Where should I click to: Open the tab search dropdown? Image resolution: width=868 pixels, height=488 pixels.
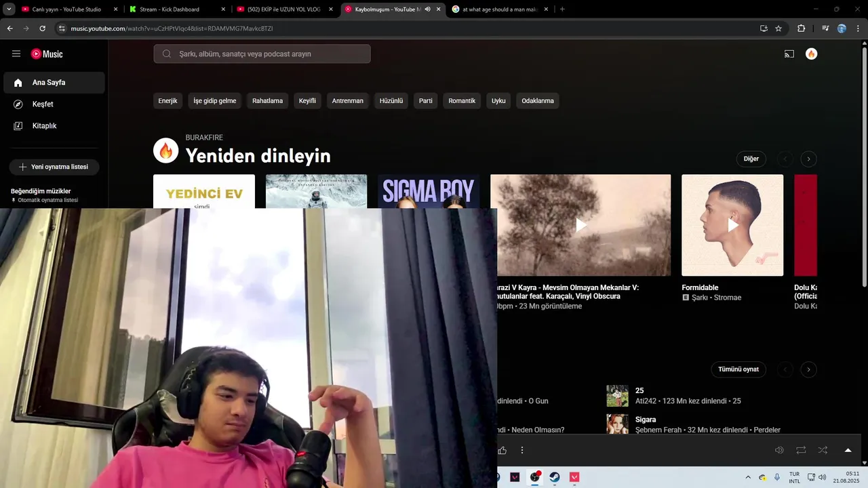pos(9,9)
